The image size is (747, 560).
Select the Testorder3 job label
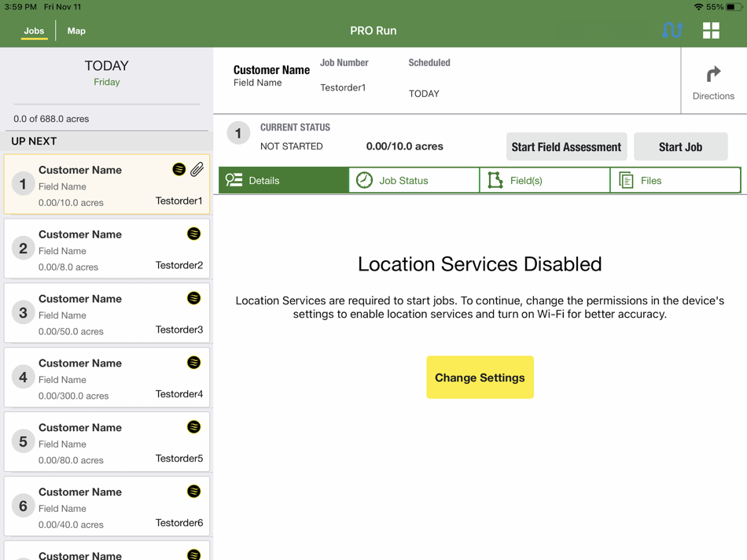[179, 330]
